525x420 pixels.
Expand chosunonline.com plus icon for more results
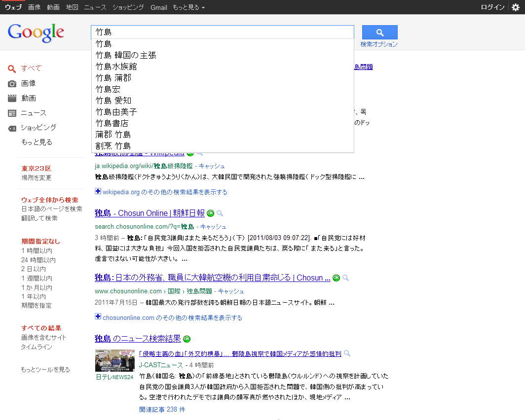pyautogui.click(x=98, y=316)
